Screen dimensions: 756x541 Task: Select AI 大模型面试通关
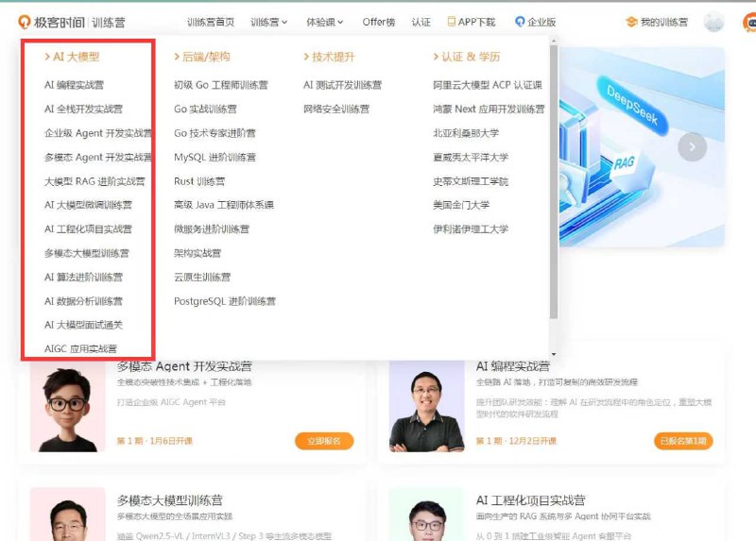click(83, 325)
